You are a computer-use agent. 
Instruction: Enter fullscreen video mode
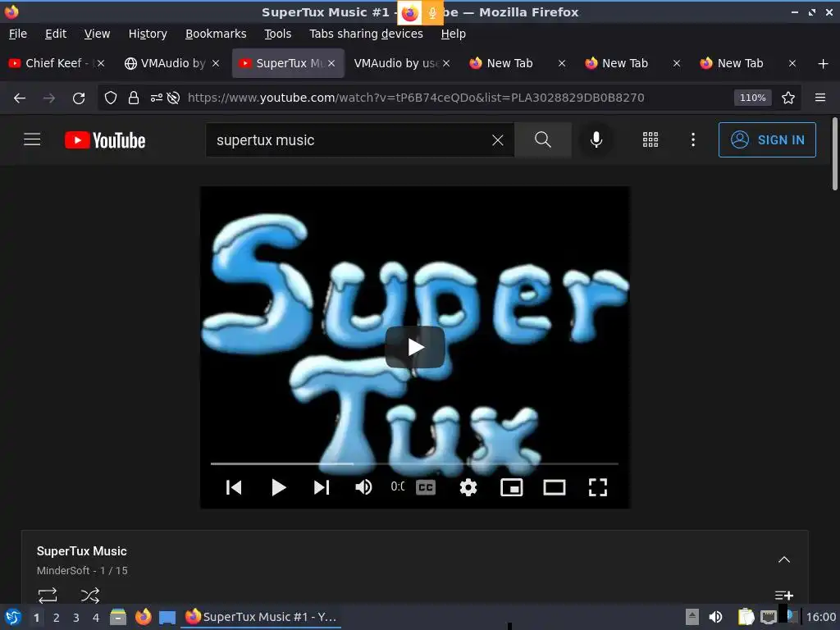[x=598, y=487]
